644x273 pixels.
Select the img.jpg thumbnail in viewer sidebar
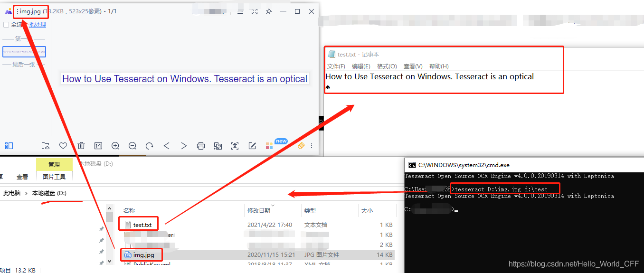[24, 52]
